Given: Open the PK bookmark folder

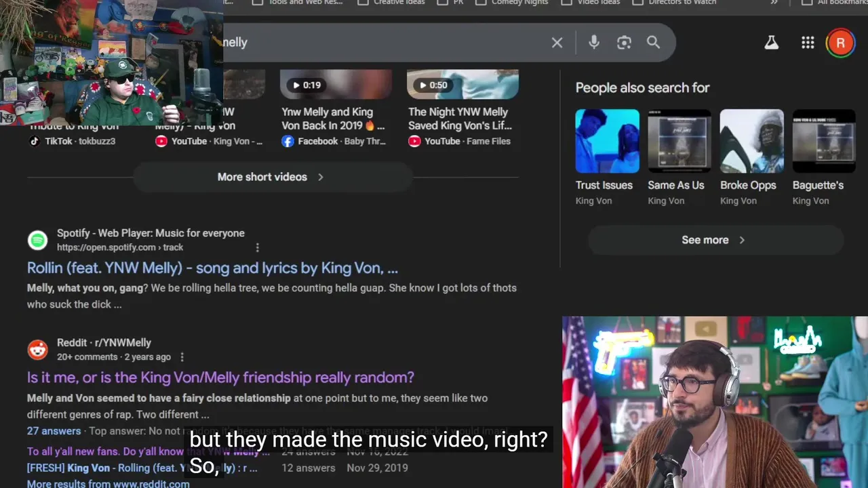Looking at the screenshot, I should coord(451,3).
